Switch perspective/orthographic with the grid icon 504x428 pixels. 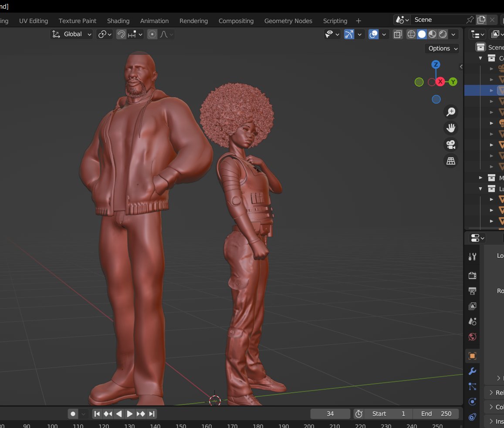coord(451,161)
